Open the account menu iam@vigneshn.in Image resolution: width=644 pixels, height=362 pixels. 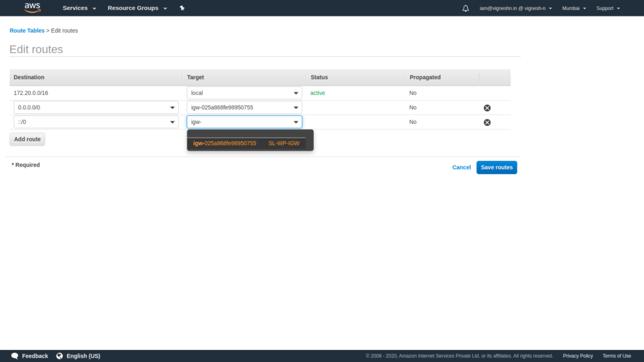click(516, 8)
